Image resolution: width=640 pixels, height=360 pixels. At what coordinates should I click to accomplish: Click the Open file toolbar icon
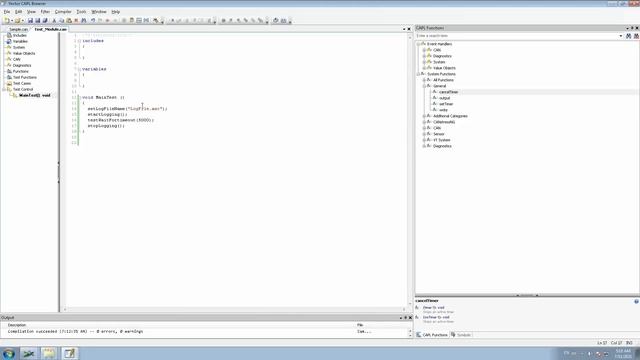click(17, 20)
